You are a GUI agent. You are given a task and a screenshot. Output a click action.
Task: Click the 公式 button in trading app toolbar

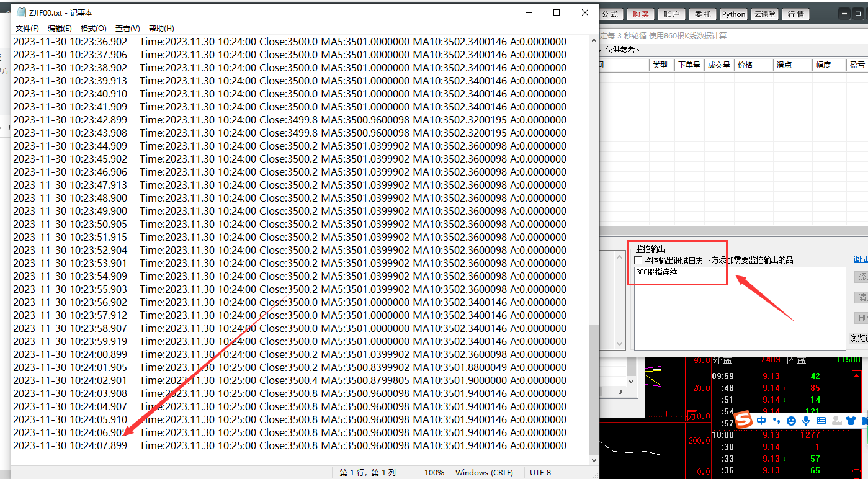click(610, 14)
